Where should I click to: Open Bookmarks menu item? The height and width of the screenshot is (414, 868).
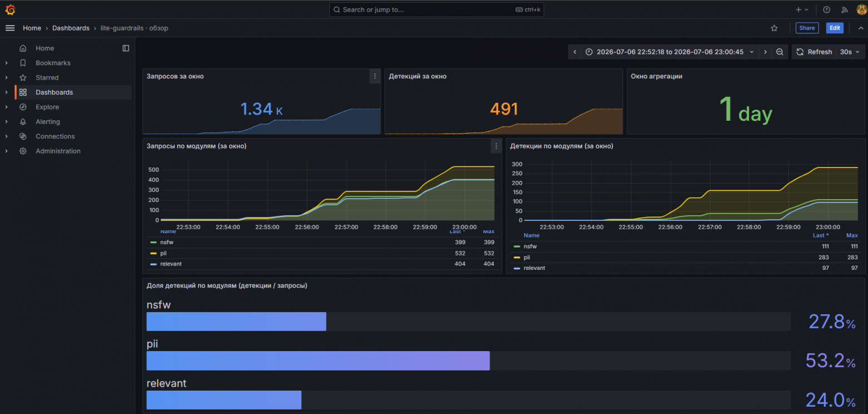53,63
